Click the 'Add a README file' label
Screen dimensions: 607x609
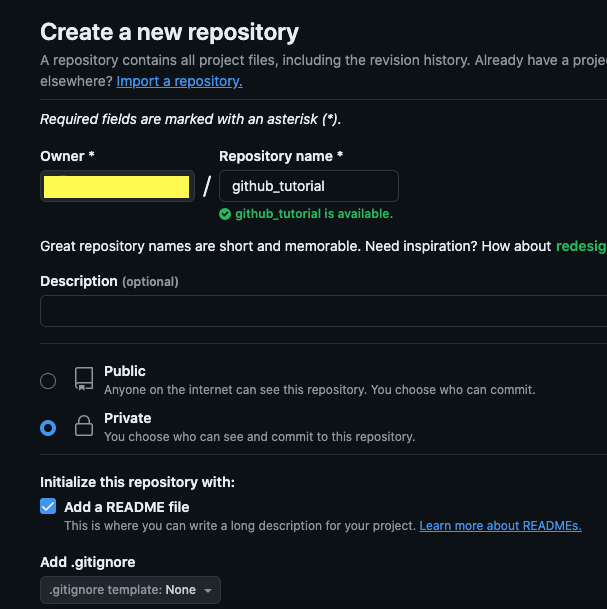click(127, 507)
